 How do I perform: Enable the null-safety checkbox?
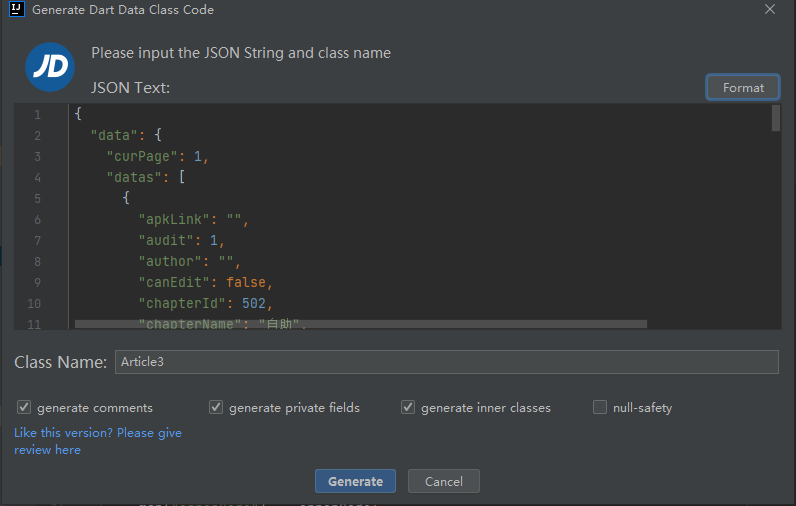click(x=600, y=408)
